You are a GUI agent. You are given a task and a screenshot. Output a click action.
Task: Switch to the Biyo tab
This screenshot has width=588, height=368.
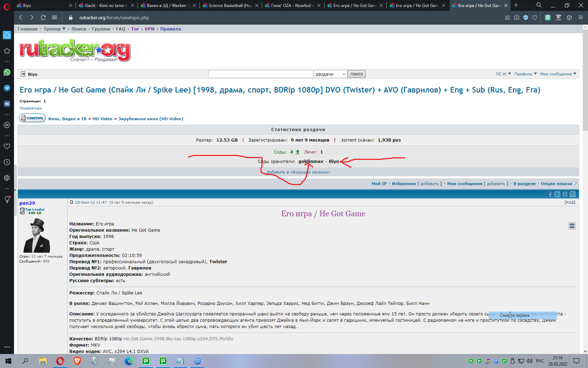click(44, 6)
